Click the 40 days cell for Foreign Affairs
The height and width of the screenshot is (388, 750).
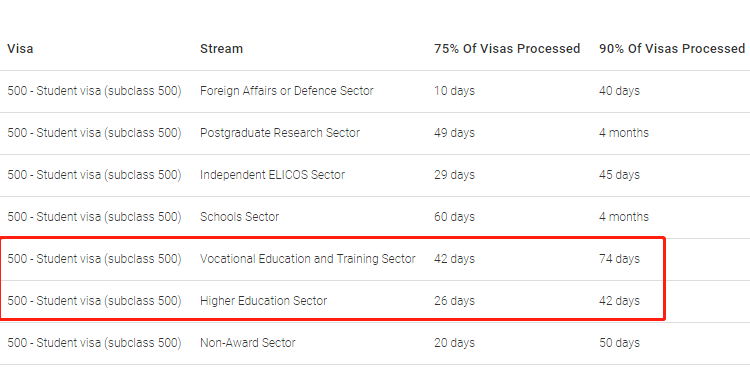click(619, 91)
